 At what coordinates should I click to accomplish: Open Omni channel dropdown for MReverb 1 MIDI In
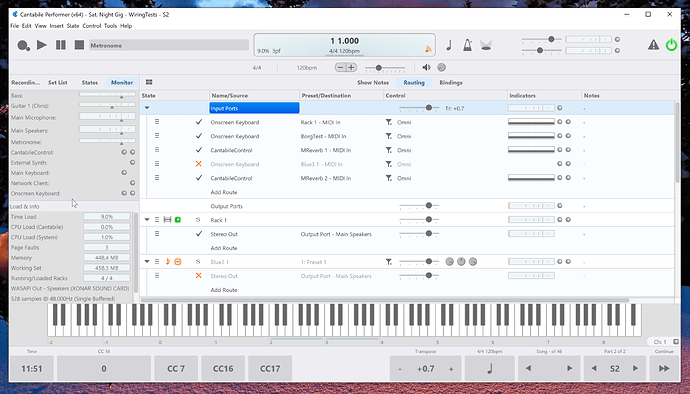pyautogui.click(x=404, y=150)
